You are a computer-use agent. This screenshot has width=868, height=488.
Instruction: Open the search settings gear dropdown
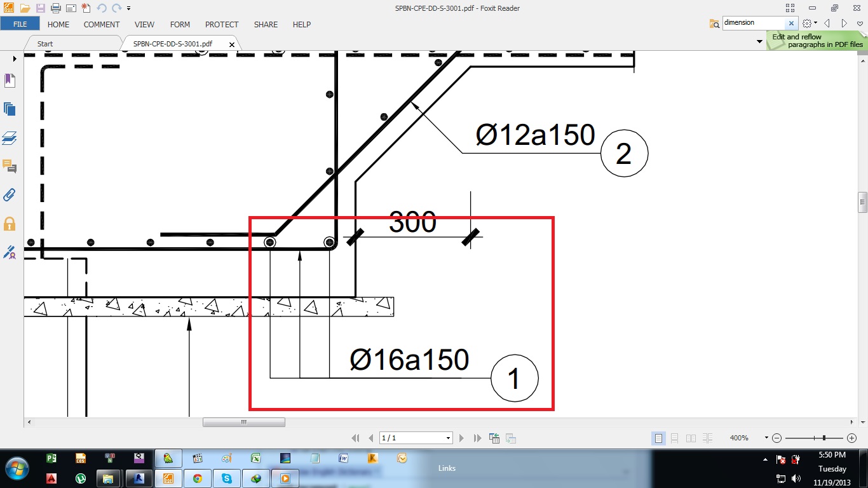(x=810, y=23)
